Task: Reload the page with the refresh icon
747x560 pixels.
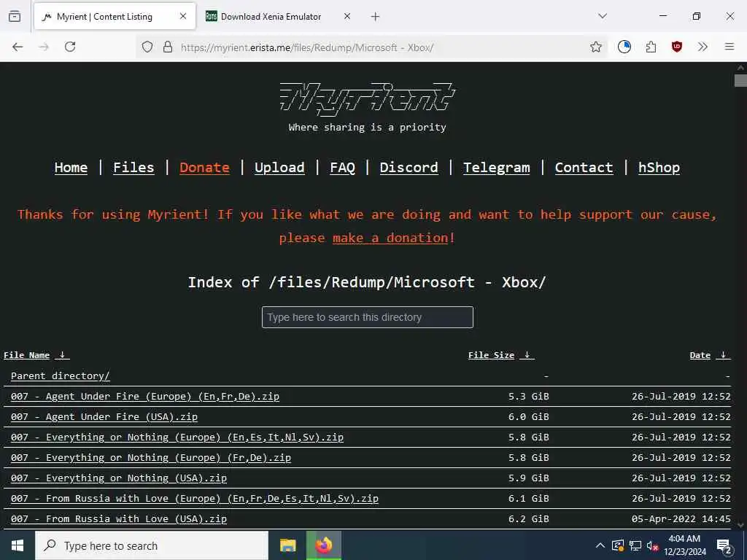Action: point(70,47)
